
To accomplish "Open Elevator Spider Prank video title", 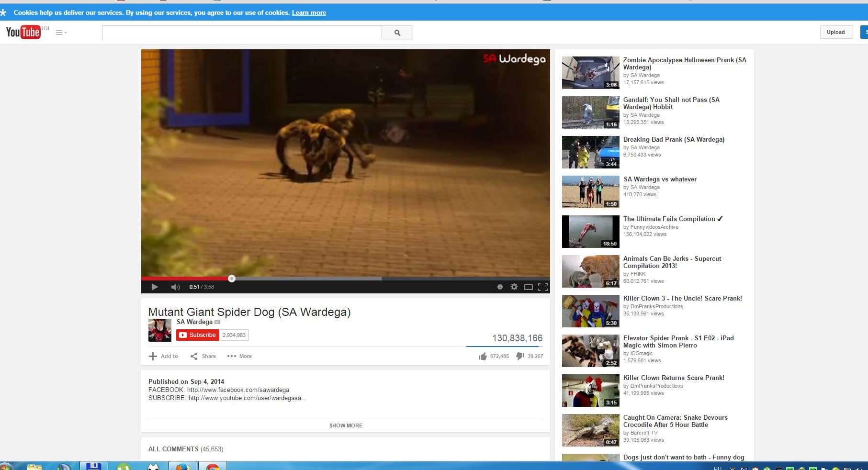I will (x=678, y=342).
